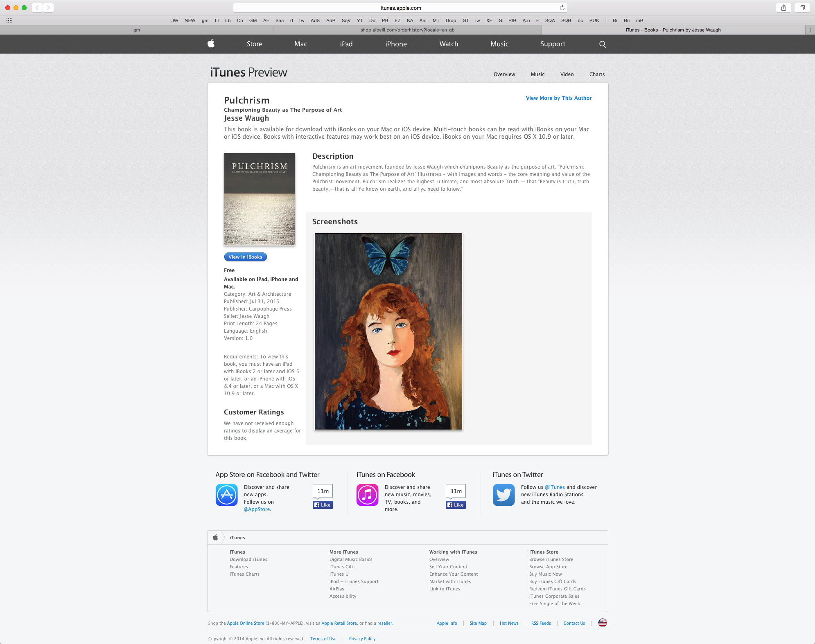Image resolution: width=815 pixels, height=644 pixels.
Task: Like the App Store Facebook page
Action: coord(323,505)
